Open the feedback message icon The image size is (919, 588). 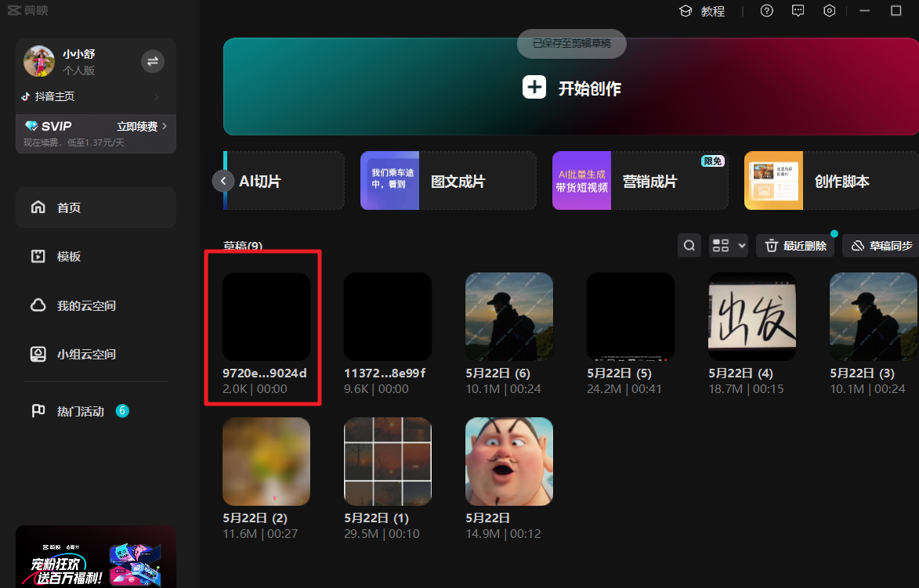pos(798,11)
